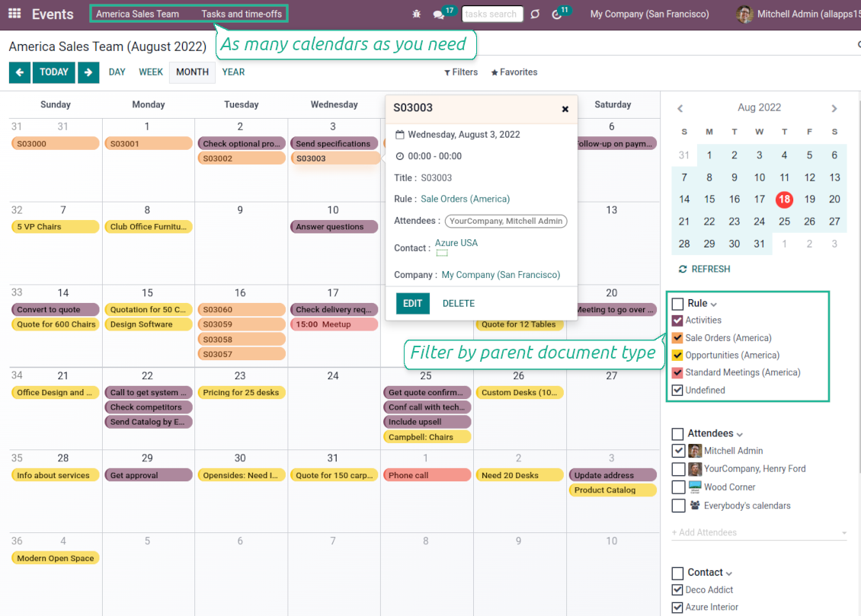Open the apps grid menu icon

(14, 14)
